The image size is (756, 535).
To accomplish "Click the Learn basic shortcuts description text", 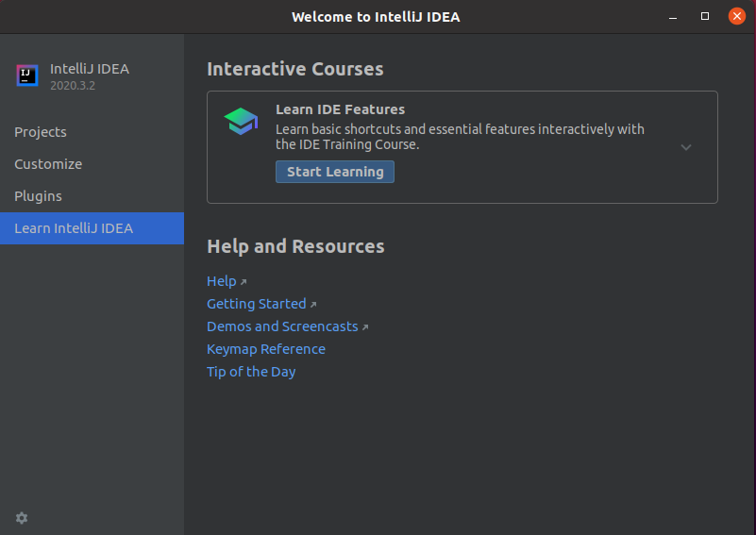I will (x=460, y=137).
